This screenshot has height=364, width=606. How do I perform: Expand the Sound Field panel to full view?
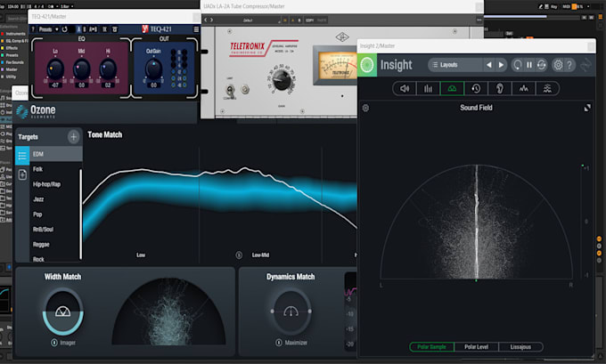(587, 108)
